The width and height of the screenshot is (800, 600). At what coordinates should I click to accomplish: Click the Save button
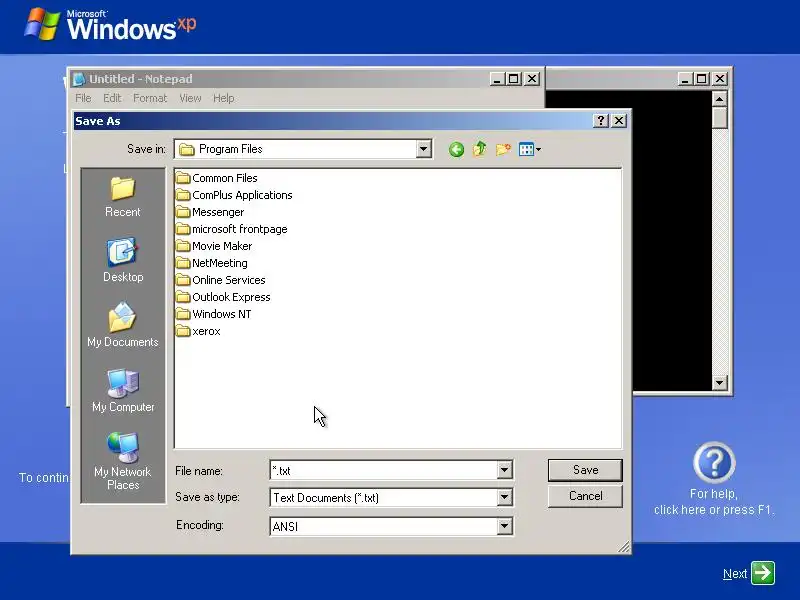(585, 470)
